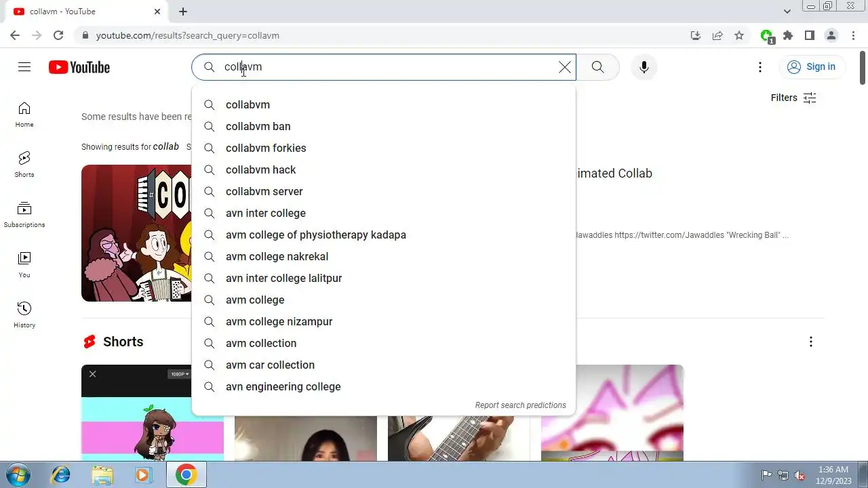This screenshot has width=868, height=488.
Task: Open the You section in sidebar
Action: click(x=24, y=265)
